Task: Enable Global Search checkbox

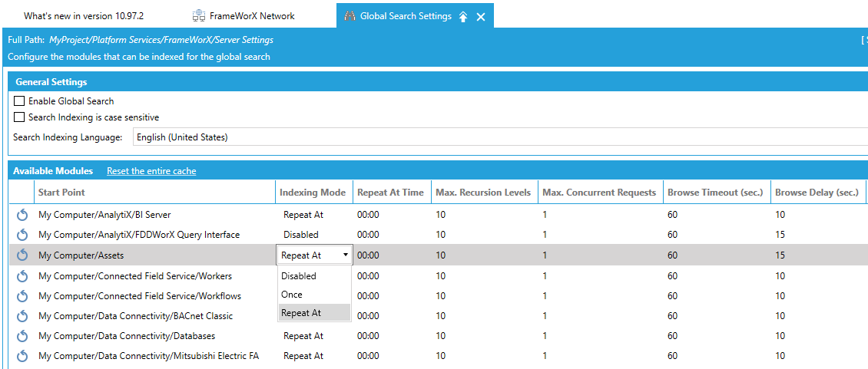Action: (19, 101)
